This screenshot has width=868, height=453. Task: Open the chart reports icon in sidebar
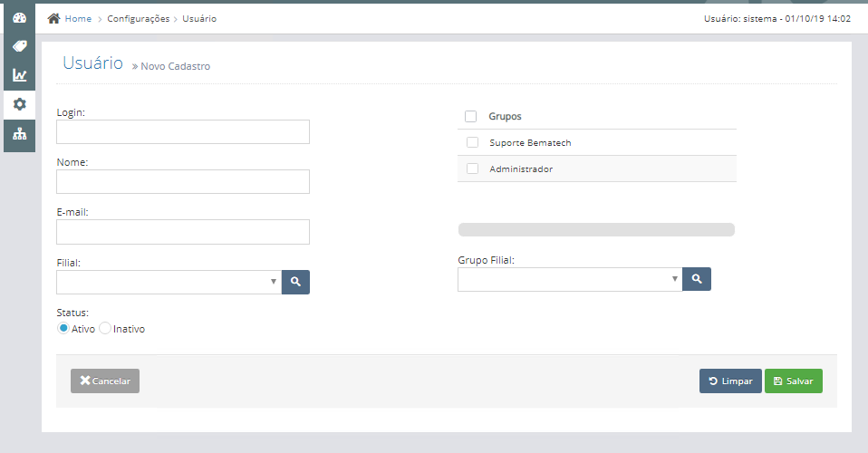19,75
